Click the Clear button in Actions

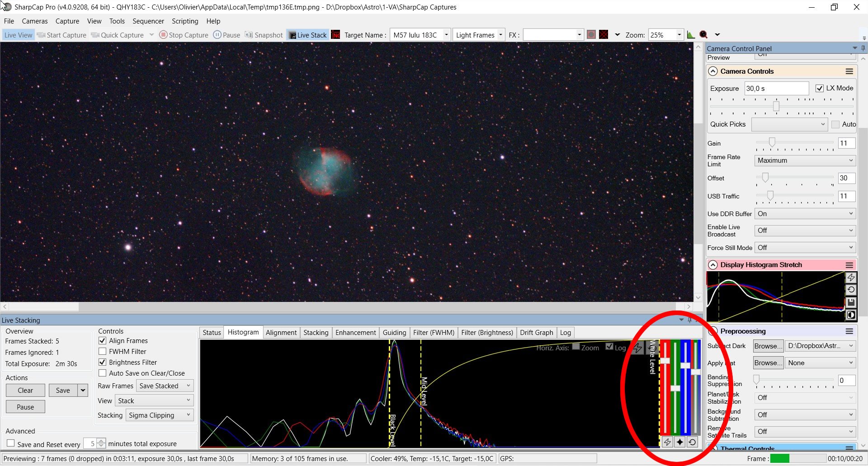tap(25, 391)
